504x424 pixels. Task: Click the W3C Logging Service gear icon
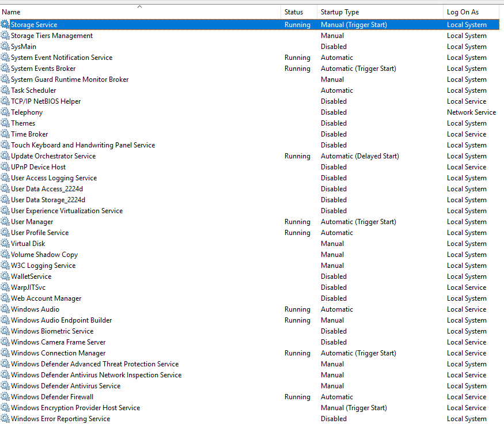[5, 265]
